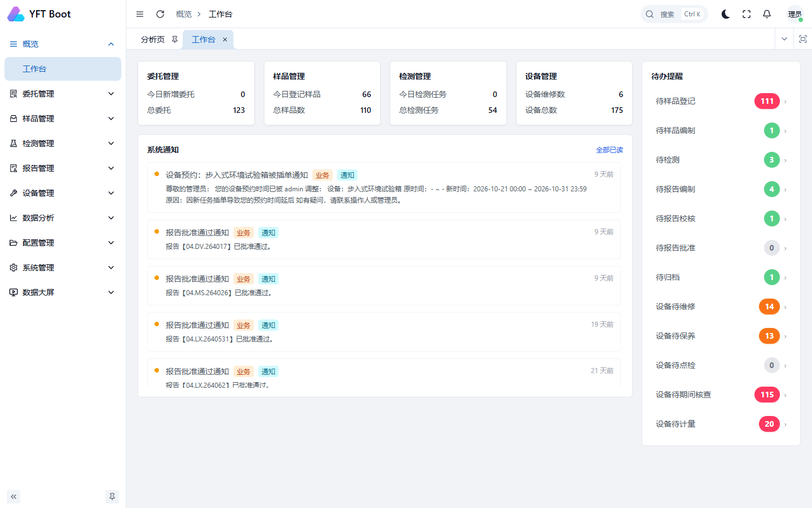
Task: Open 设备待维修 todo item
Action: pos(721,306)
